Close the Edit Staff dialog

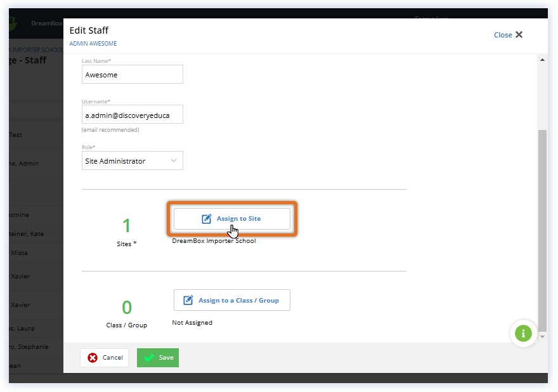click(508, 35)
